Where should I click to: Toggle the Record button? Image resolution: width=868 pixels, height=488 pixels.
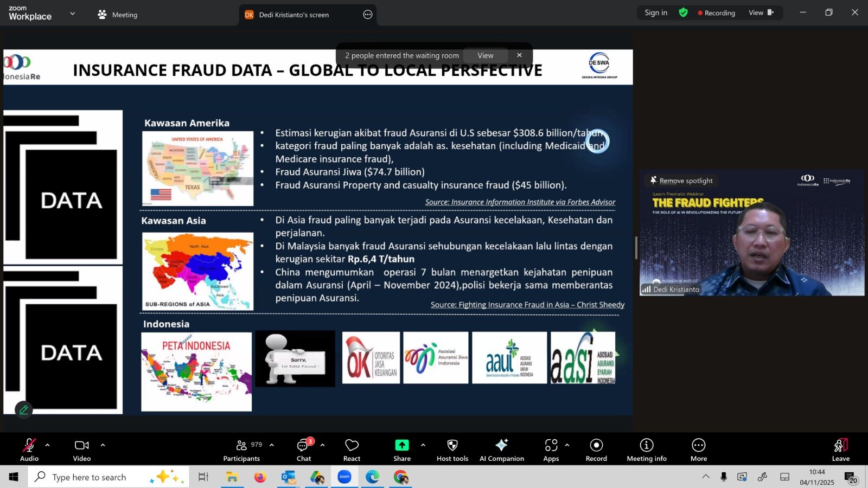[596, 450]
